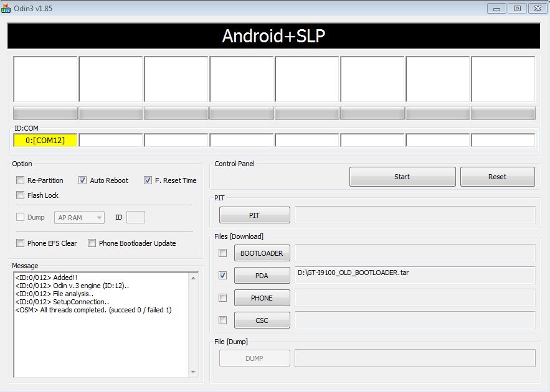
Task: Maximize the Odin3 window
Action: point(517,9)
